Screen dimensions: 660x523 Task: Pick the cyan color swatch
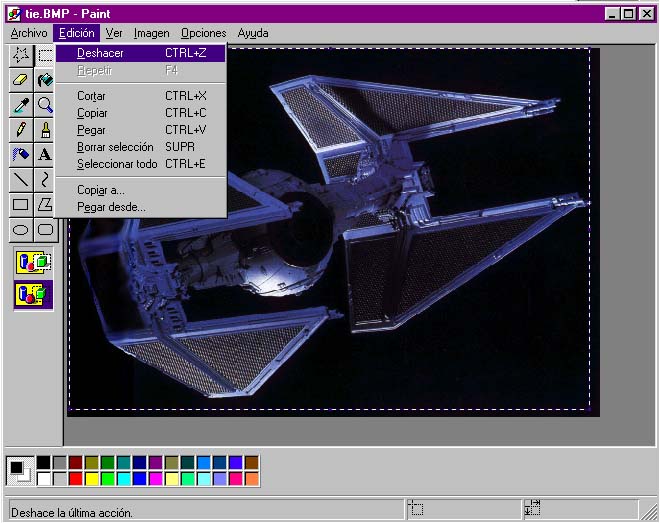coord(123,479)
